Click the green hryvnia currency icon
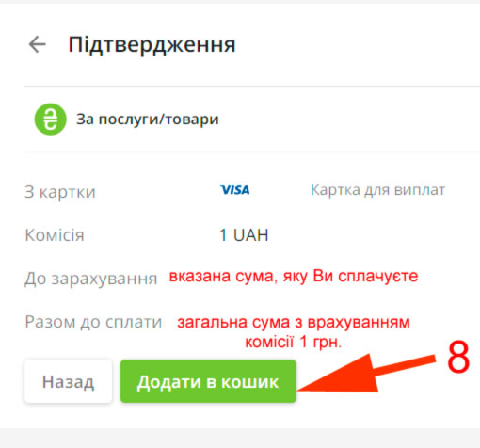Viewport: 480px width, 448px height. [x=50, y=120]
